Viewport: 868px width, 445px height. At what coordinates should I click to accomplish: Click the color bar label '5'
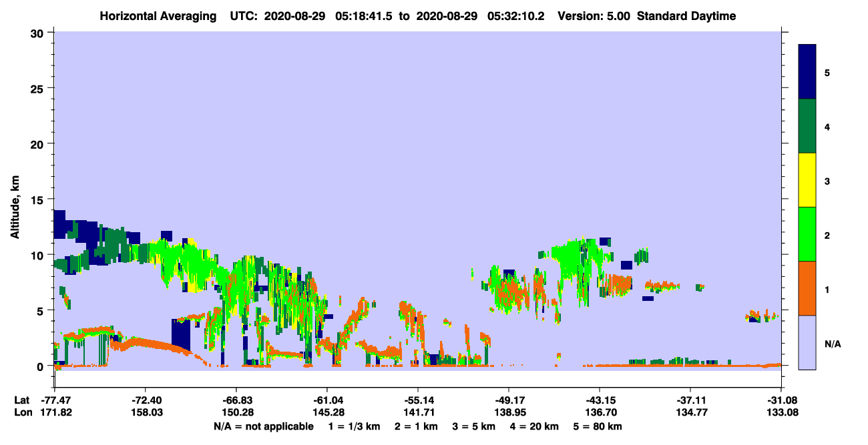pos(827,72)
